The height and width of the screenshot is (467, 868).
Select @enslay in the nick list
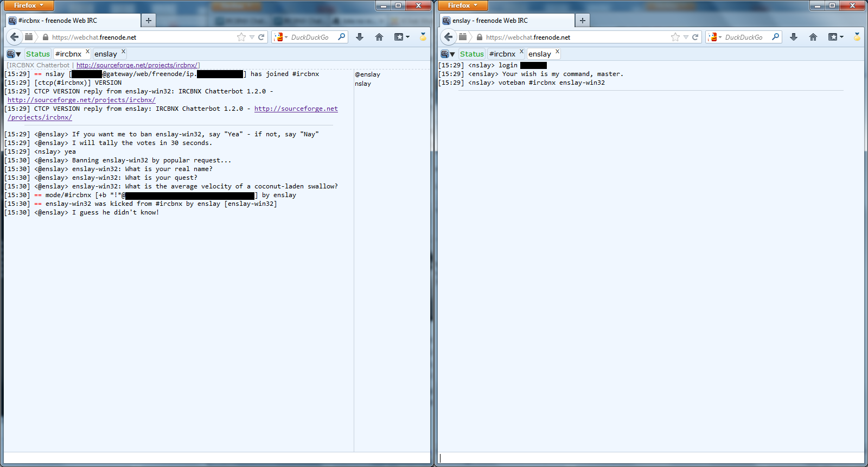click(367, 74)
